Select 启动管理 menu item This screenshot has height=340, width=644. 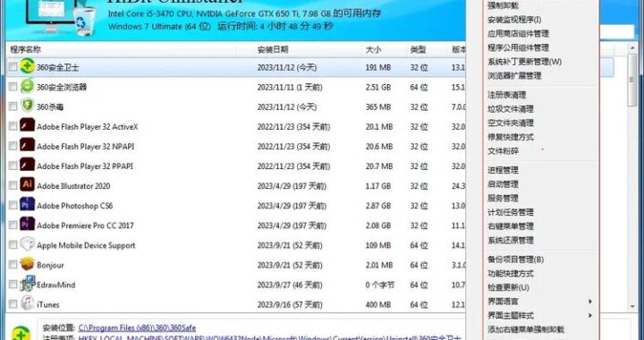click(503, 184)
